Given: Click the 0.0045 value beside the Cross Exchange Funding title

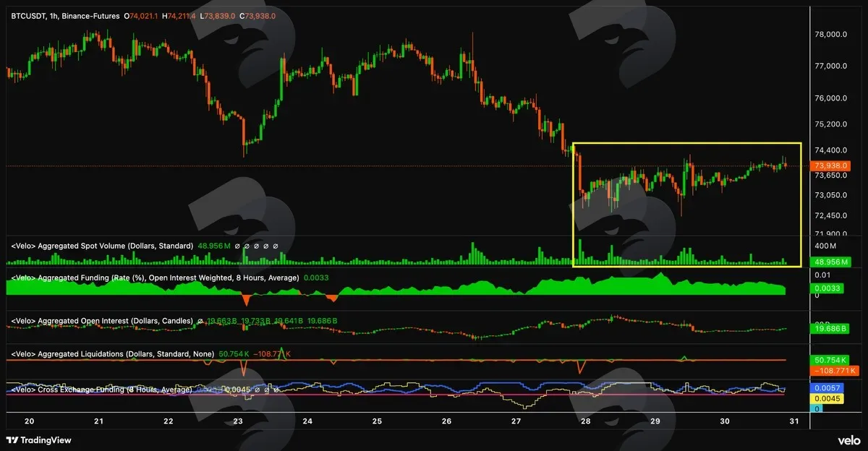Looking at the screenshot, I should [237, 390].
